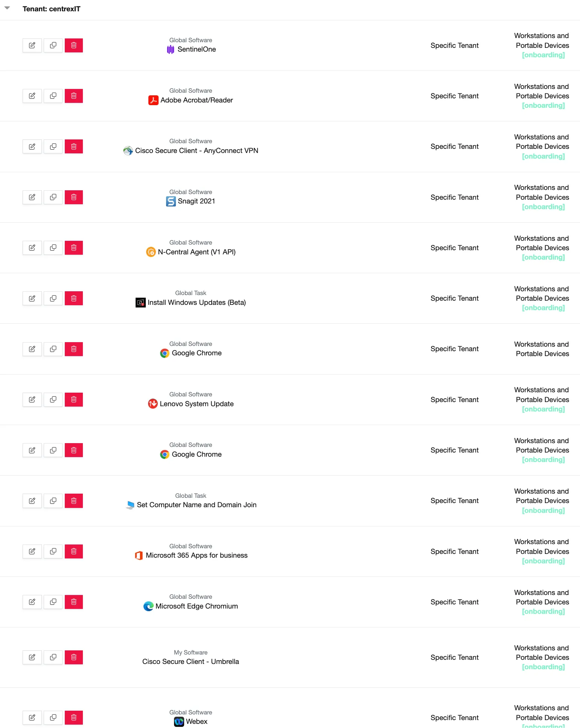Screen dimensions: 580x728
Task: Collapse the Tenant: centrexIT group
Action: click(x=7, y=8)
